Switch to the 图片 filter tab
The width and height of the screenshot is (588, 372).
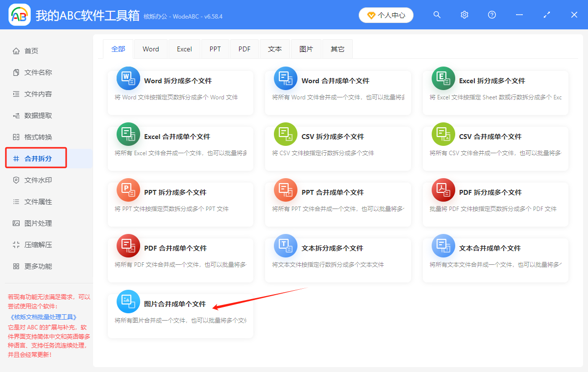pos(306,48)
